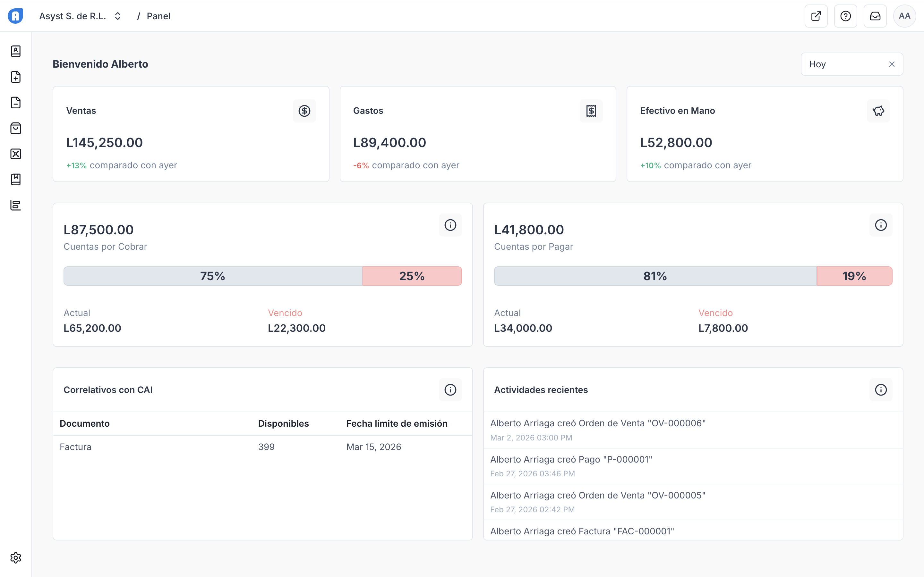The width and height of the screenshot is (924, 577).
Task: Click the help question-mark icon
Action: pos(846,16)
